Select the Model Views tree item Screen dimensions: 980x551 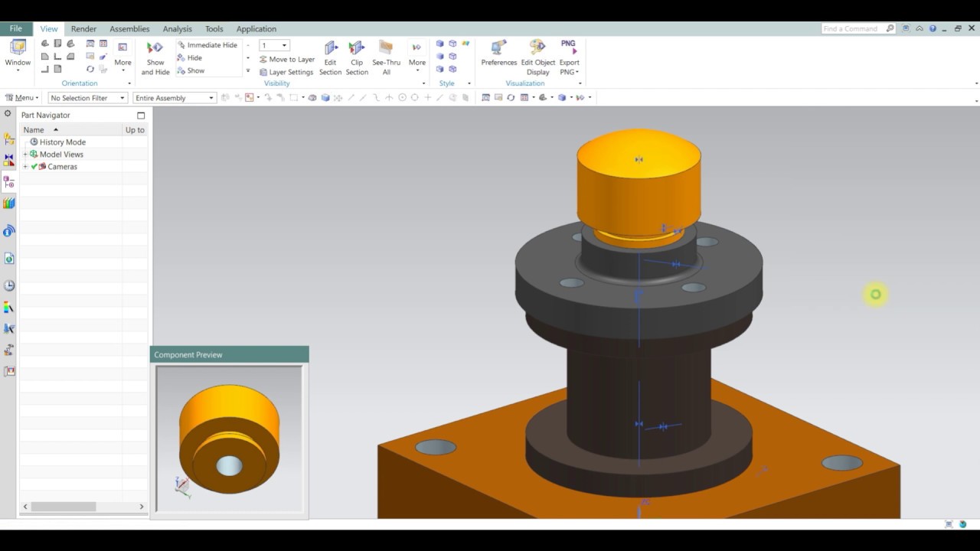coord(61,155)
